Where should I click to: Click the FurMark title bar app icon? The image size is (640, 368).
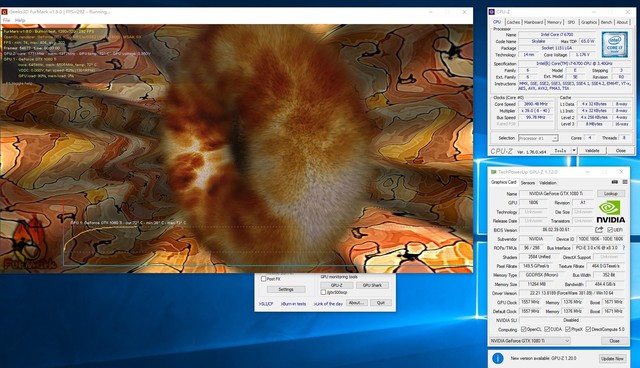tap(4, 12)
